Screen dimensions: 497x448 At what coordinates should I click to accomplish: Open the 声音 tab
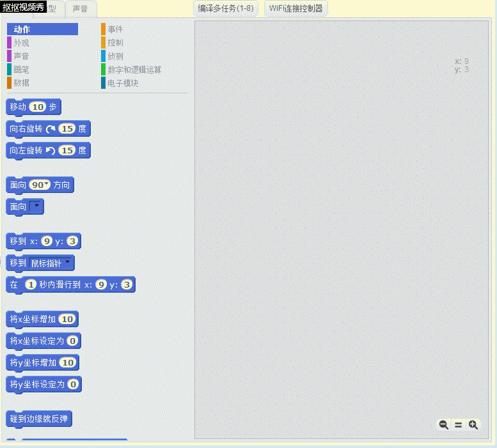pyautogui.click(x=81, y=9)
